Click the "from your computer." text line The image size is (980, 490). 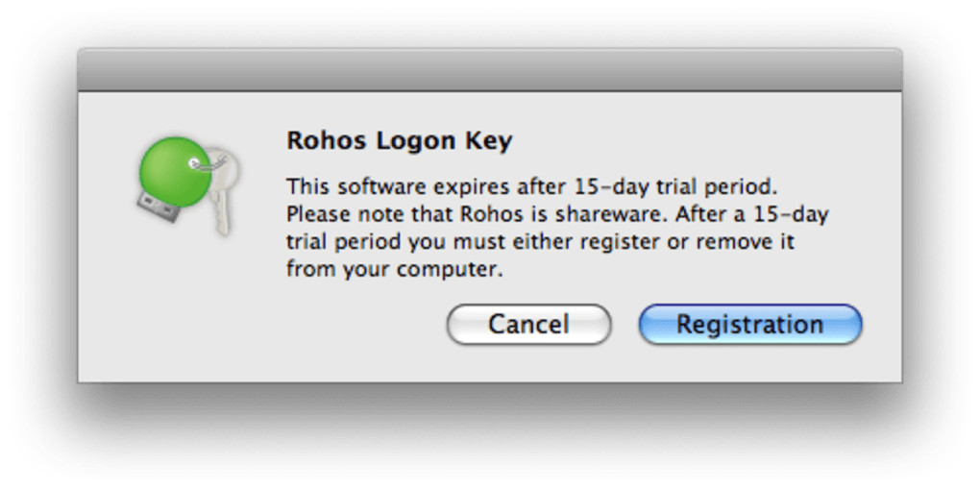tap(394, 269)
